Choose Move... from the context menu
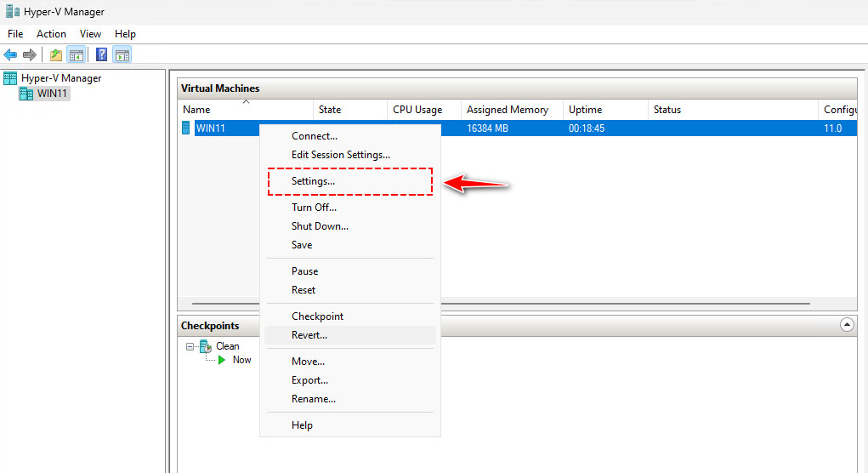The width and height of the screenshot is (868, 473). coord(350,361)
